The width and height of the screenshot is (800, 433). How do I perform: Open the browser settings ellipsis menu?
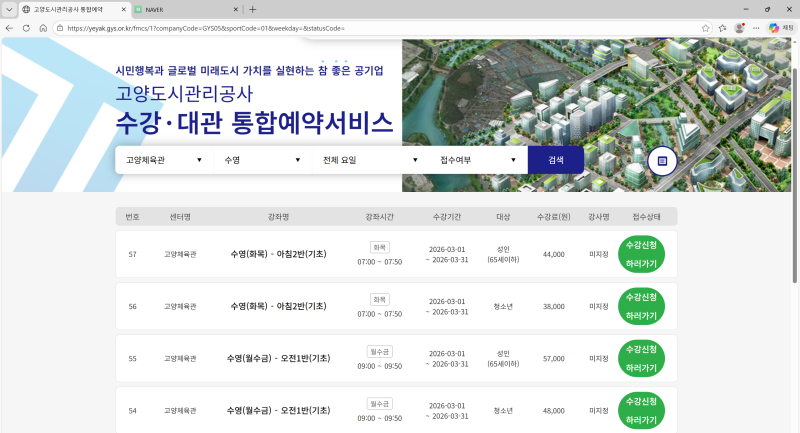[756, 28]
